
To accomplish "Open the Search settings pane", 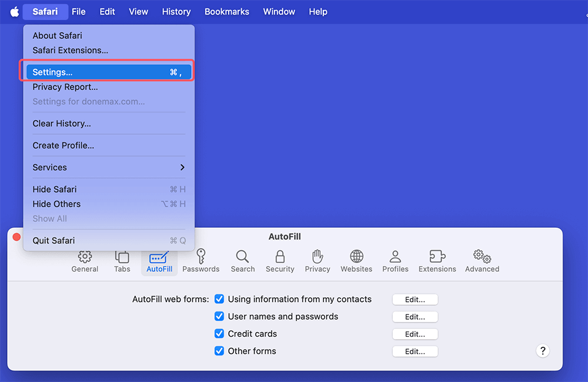I will pos(242,261).
